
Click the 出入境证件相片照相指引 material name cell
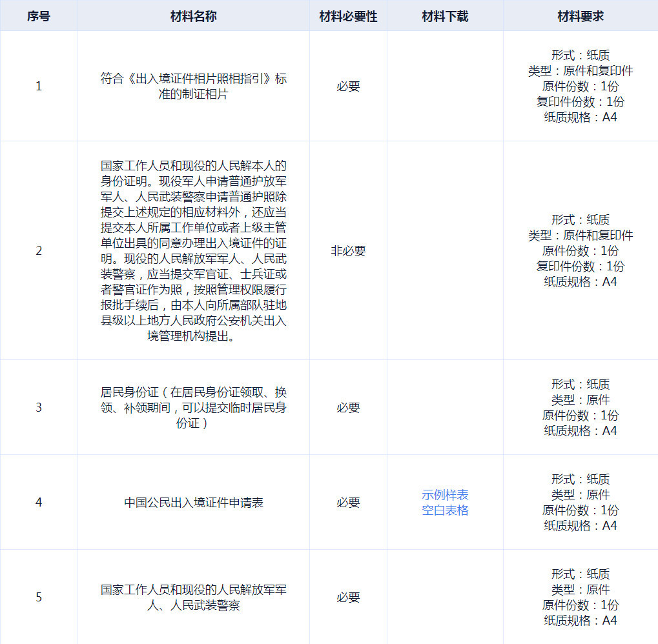(x=193, y=86)
